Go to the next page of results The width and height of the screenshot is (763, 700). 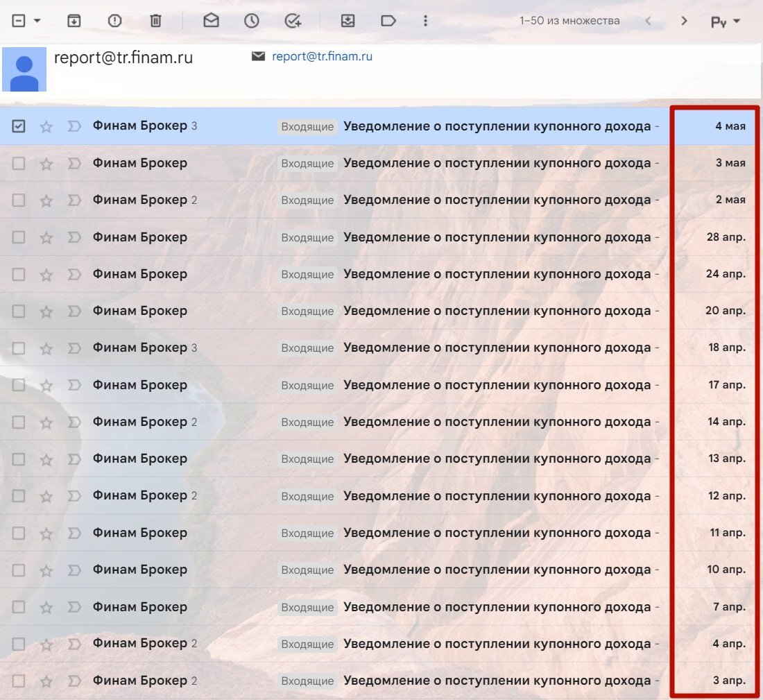coord(684,21)
